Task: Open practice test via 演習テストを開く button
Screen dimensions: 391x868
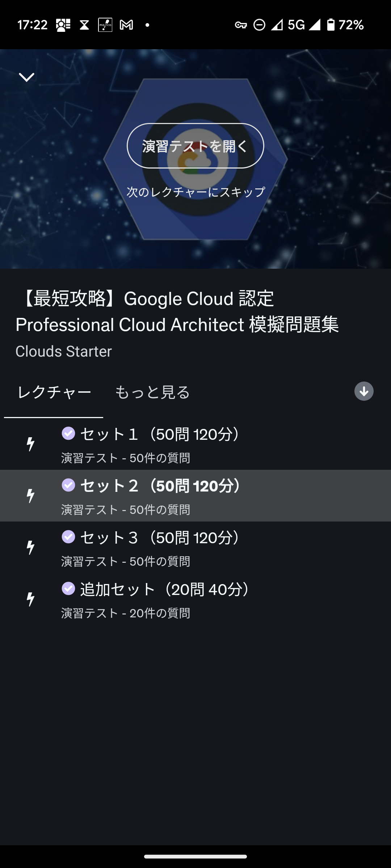Action: click(195, 146)
